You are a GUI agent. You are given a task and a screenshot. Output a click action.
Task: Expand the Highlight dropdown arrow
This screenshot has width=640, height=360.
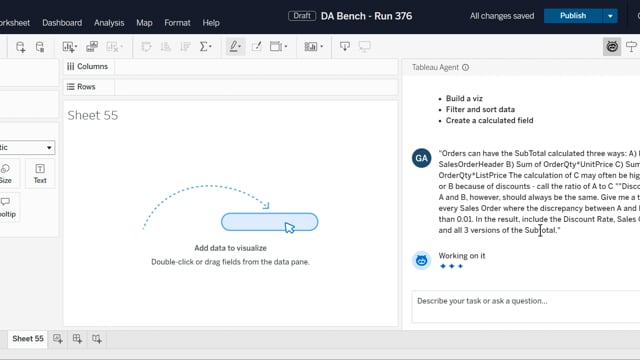pos(240,47)
